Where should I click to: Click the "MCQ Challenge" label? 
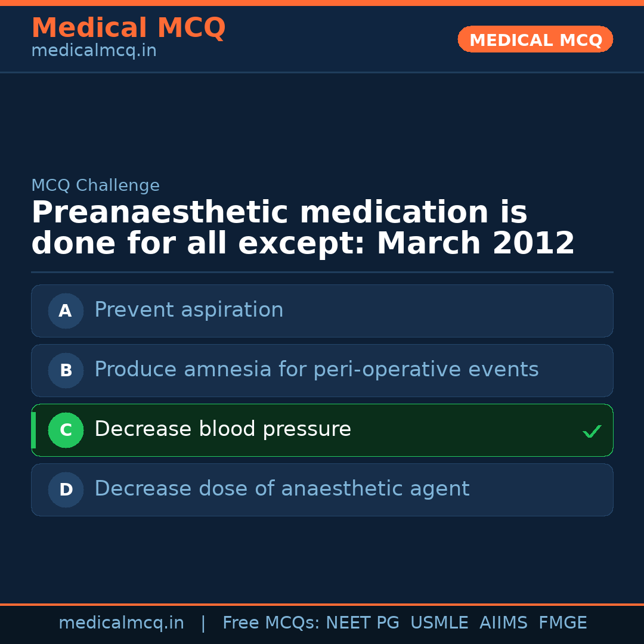click(x=95, y=185)
